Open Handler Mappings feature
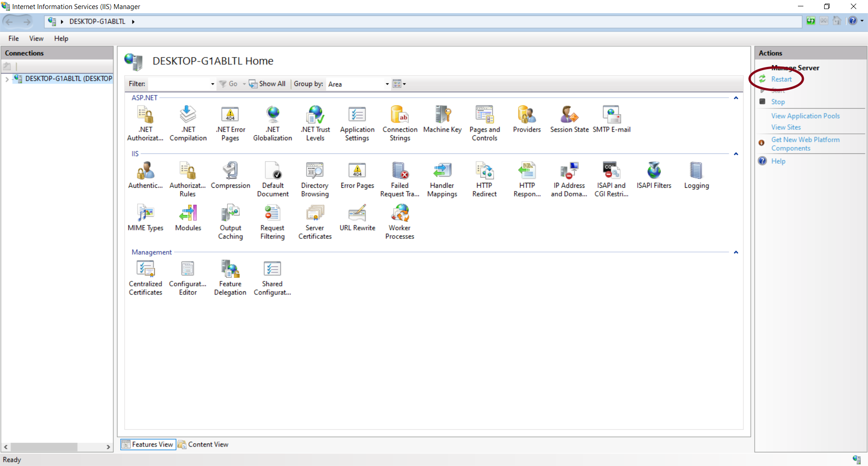Screen dimensions: 868x466 click(442, 180)
